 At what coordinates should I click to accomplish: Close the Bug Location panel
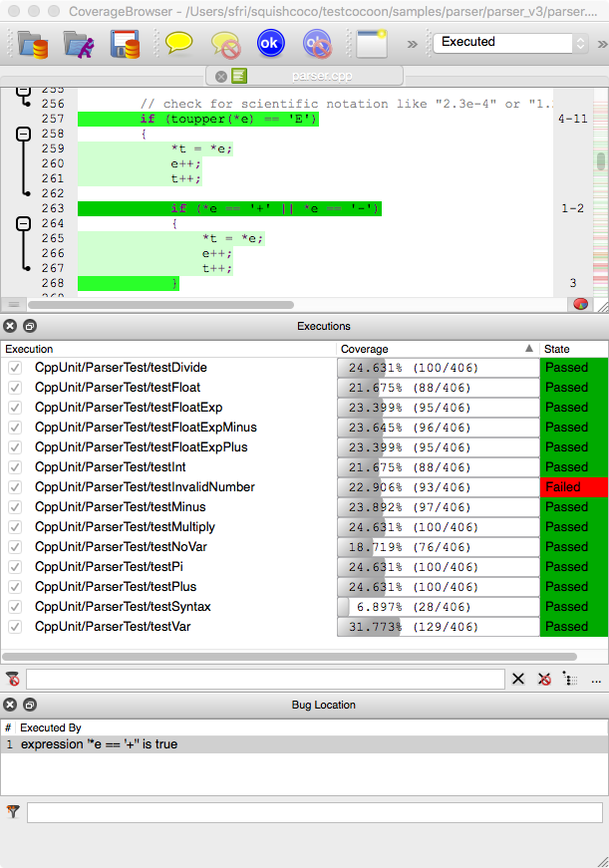pos(10,705)
